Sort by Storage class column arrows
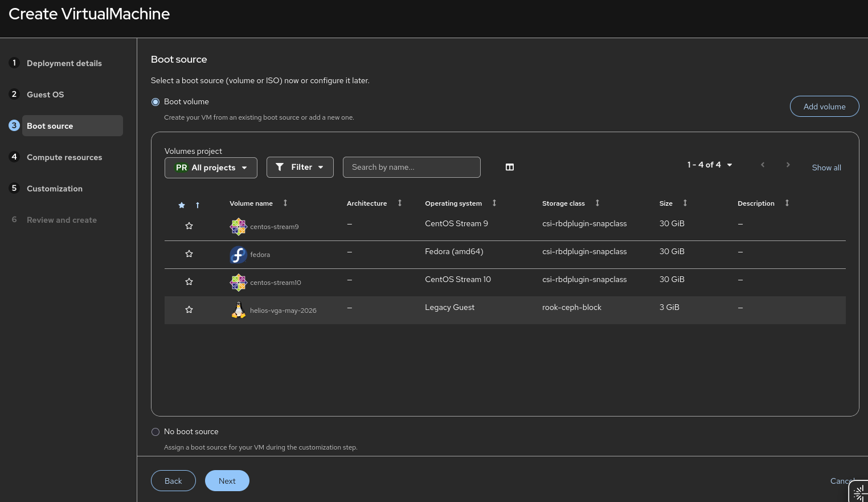The image size is (868, 502). tap(597, 203)
